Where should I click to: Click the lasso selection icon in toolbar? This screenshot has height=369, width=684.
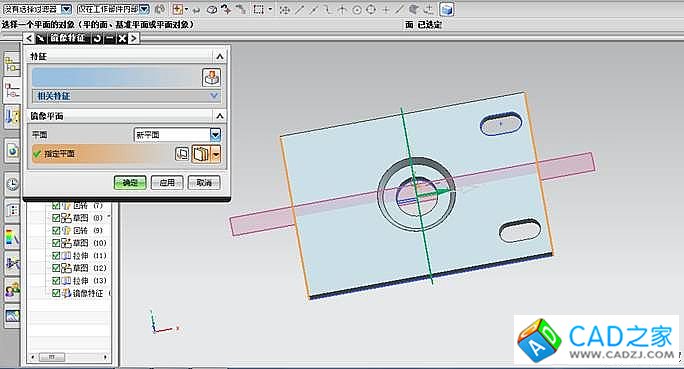tap(212, 10)
